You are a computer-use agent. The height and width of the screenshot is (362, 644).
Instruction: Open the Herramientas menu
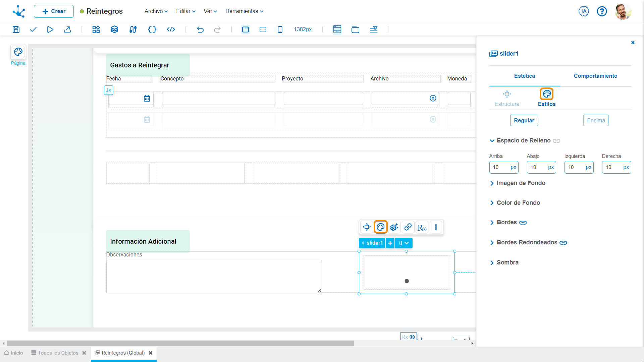pos(244,11)
